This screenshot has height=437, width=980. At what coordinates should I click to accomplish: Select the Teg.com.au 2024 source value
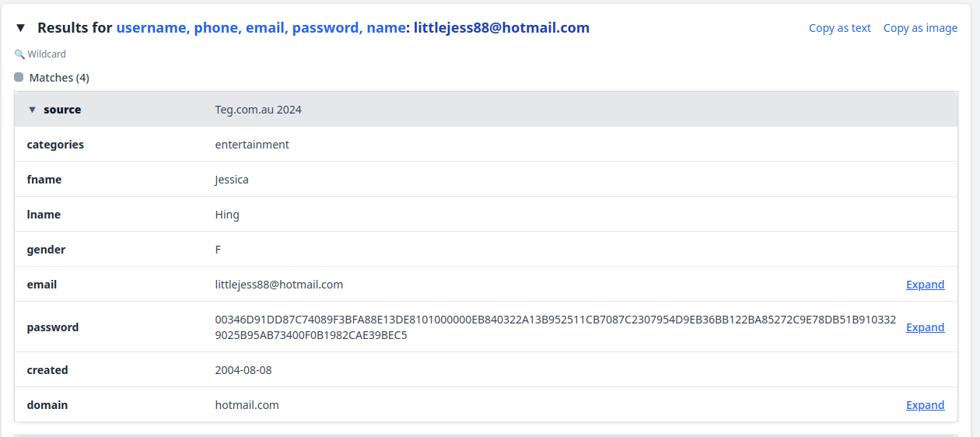[x=258, y=110]
